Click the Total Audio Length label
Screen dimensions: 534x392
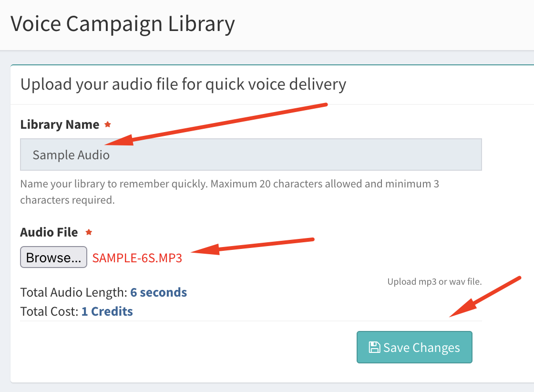74,292
